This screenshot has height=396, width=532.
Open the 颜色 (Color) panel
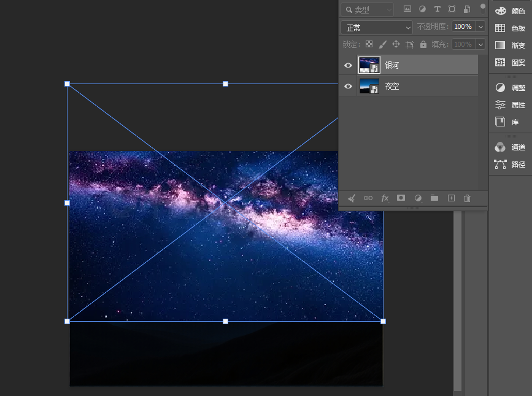(x=510, y=11)
